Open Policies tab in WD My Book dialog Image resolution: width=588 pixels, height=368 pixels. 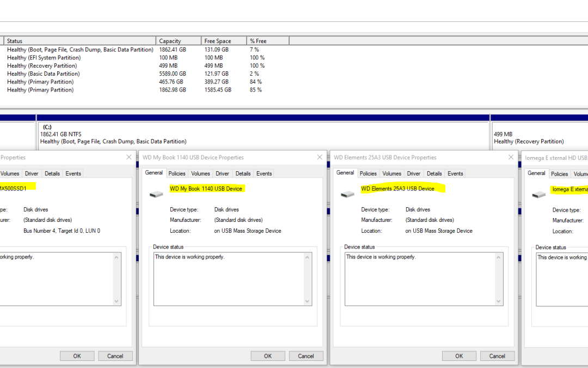(176, 173)
